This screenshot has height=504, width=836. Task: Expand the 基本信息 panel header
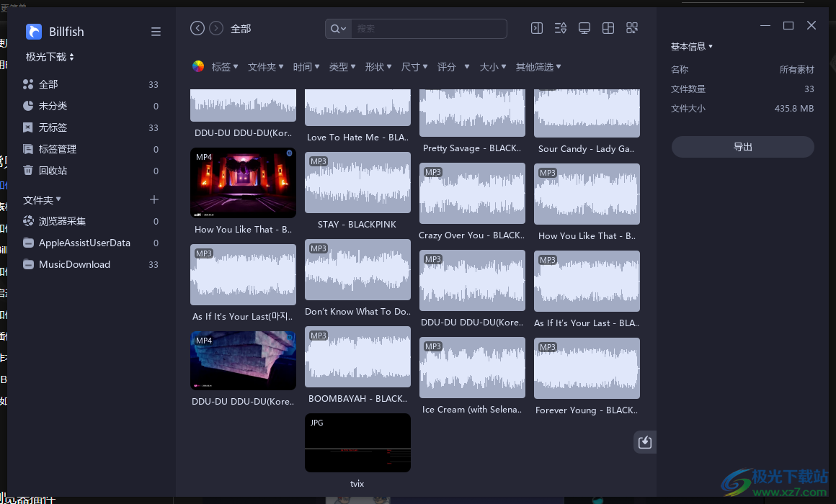691,47
